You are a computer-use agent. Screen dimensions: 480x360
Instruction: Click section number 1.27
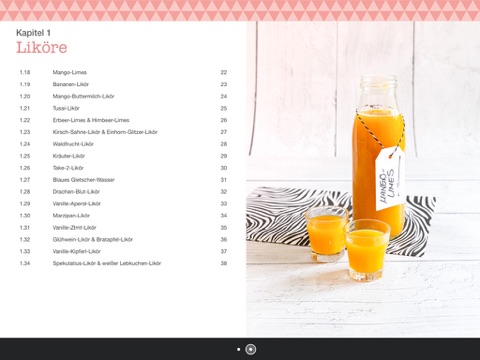(x=25, y=180)
